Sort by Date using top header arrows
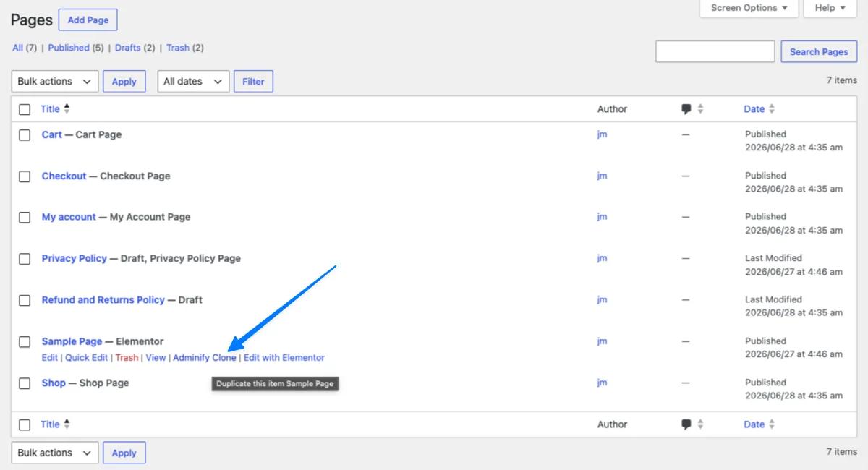Screen dimensions: 868x470 772,109
